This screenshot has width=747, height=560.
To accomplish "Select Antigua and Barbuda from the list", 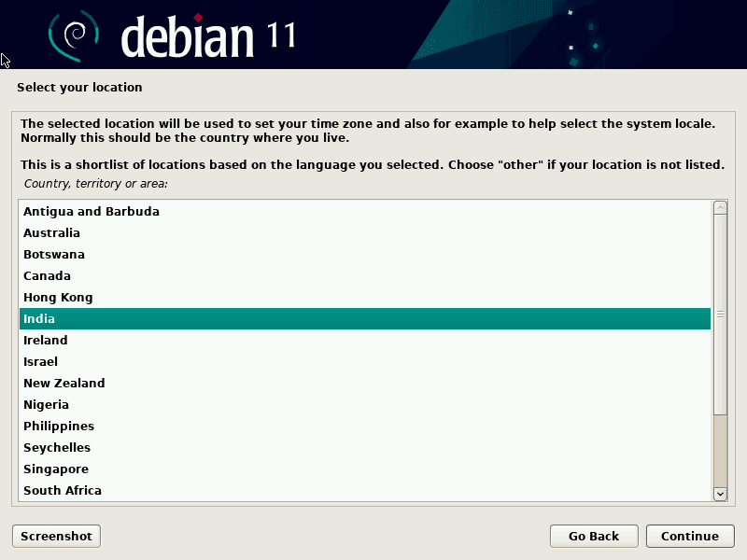I will (92, 212).
